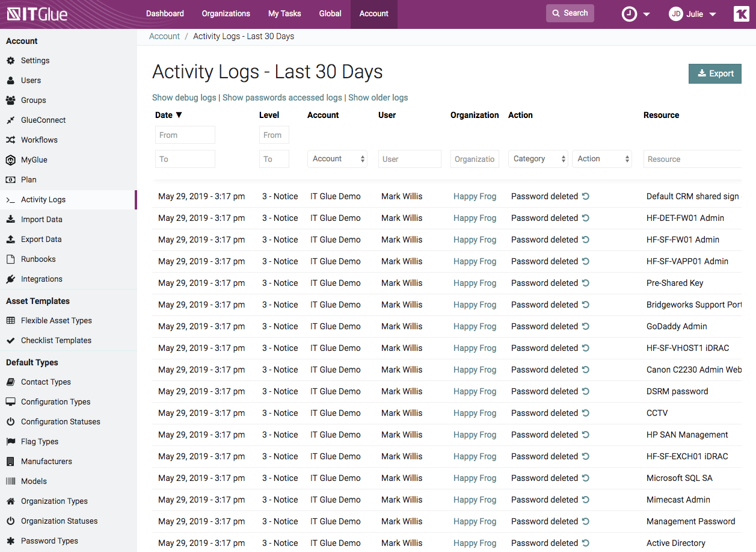Open the Happy Frog organization link
Image resolution: width=756 pixels, height=552 pixels.
click(475, 196)
